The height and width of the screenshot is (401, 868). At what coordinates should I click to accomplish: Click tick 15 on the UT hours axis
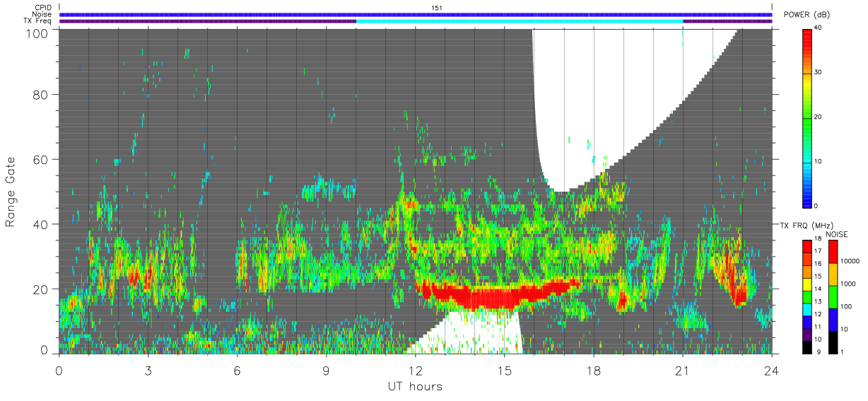click(x=504, y=370)
